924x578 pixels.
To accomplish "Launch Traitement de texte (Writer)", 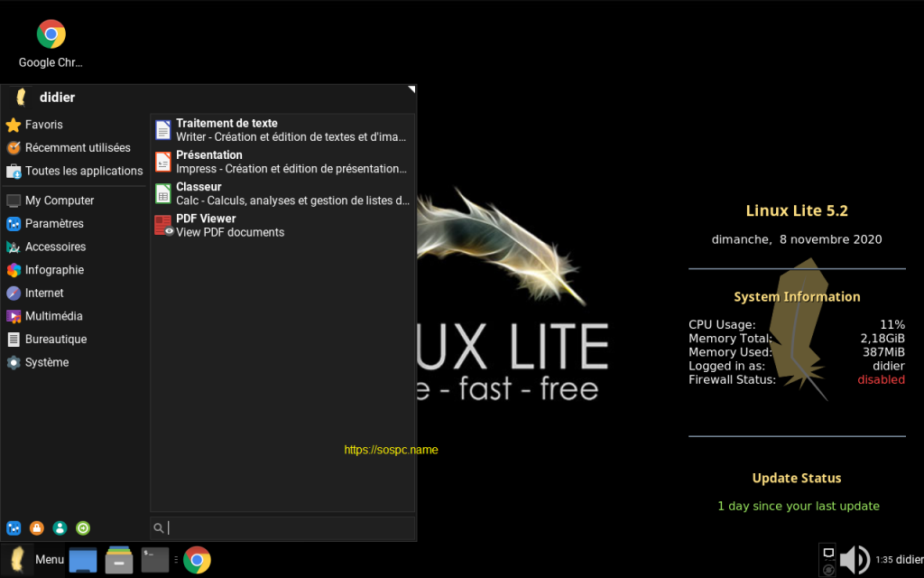I will (x=282, y=130).
